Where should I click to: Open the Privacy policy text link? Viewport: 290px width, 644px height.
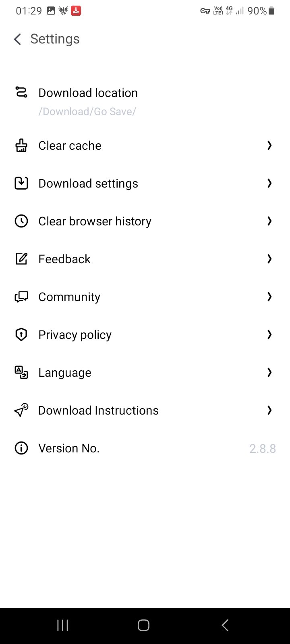click(x=75, y=335)
